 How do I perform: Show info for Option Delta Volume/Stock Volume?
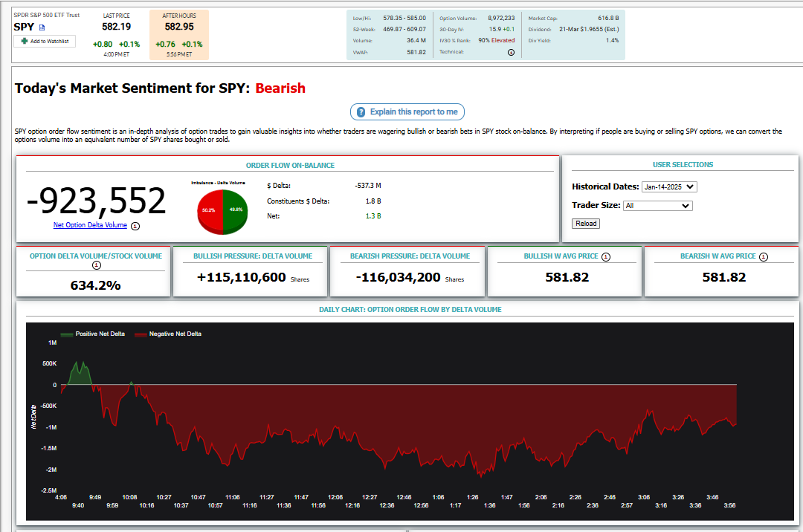96,265
